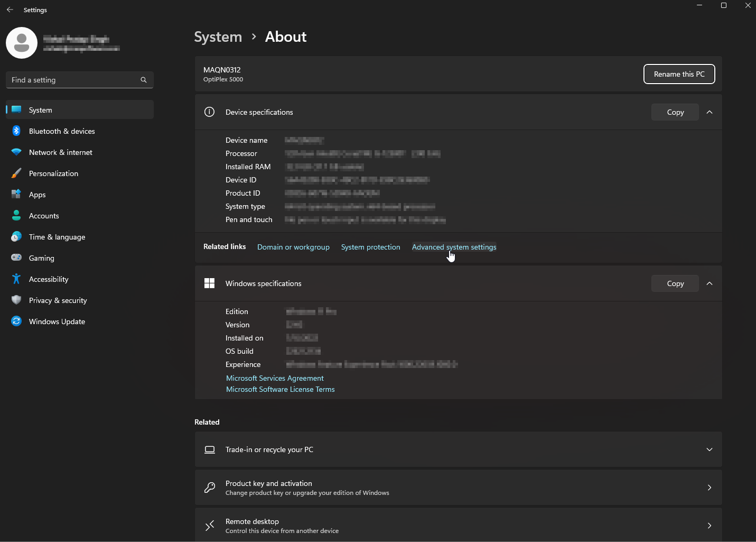Click the search magnifier icon in Find a setting

[x=144, y=80]
